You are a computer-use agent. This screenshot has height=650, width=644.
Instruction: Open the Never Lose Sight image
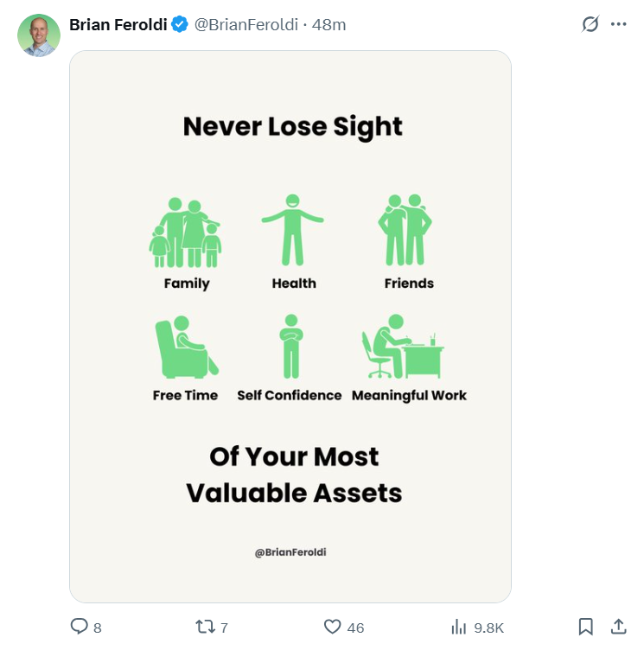click(x=290, y=327)
